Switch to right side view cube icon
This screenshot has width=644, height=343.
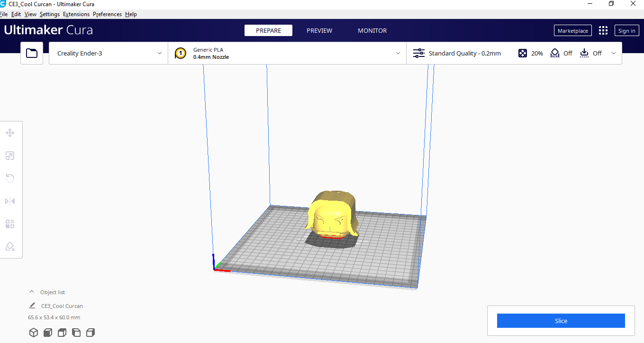pyautogui.click(x=91, y=333)
